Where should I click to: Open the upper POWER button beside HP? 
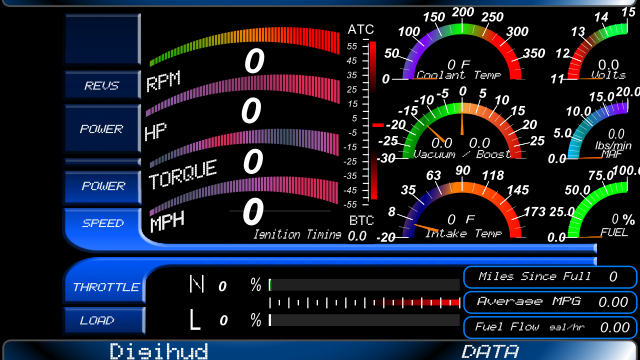pyautogui.click(x=102, y=129)
